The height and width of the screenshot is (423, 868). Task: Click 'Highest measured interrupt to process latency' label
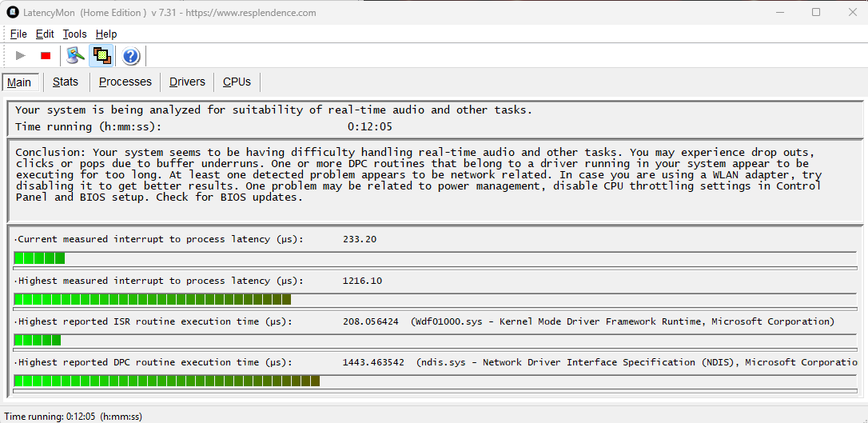tap(161, 281)
